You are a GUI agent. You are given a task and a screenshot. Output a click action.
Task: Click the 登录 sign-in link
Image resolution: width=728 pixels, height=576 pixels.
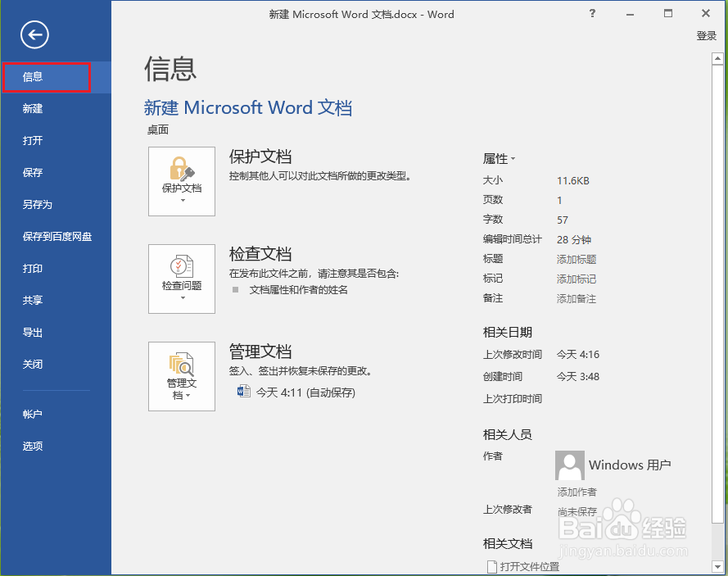coord(706,36)
